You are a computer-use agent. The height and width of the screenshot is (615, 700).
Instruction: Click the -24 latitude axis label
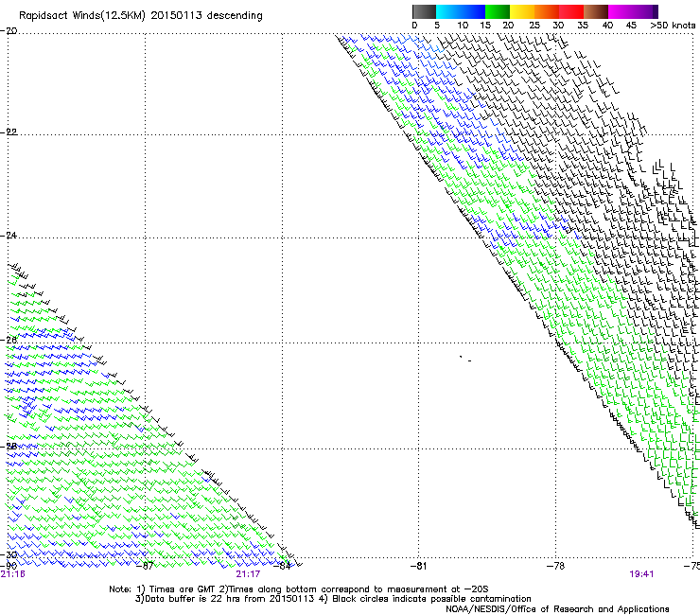click(x=9, y=236)
